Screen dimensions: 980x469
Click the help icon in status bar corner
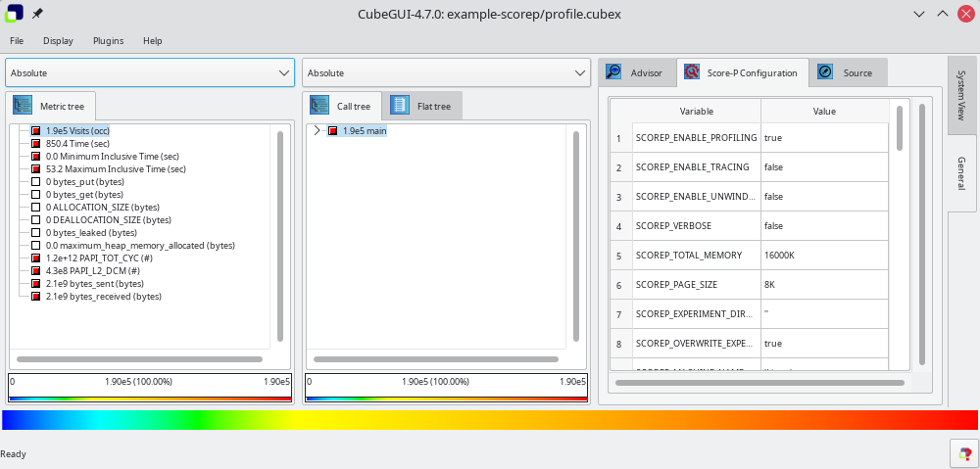pos(964,453)
